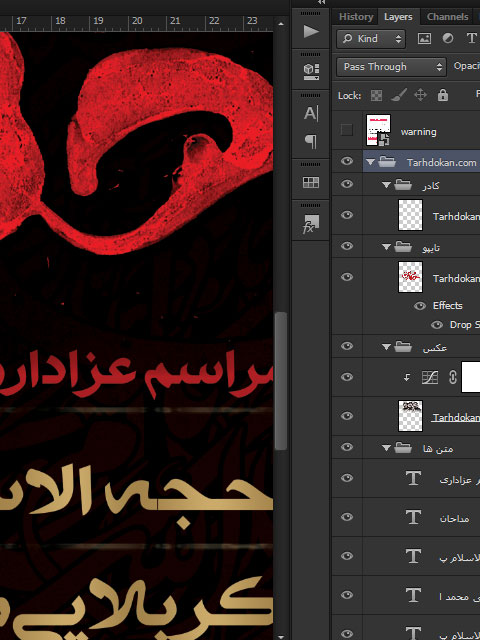The image size is (480, 640).
Task: Hide the Curves adjustment layer
Action: [x=347, y=377]
